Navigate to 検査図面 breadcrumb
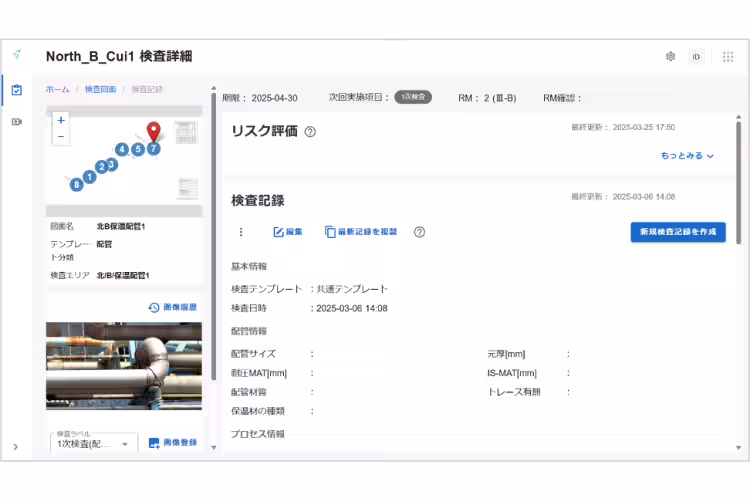Screen dimensions: 750x500 [x=100, y=90]
